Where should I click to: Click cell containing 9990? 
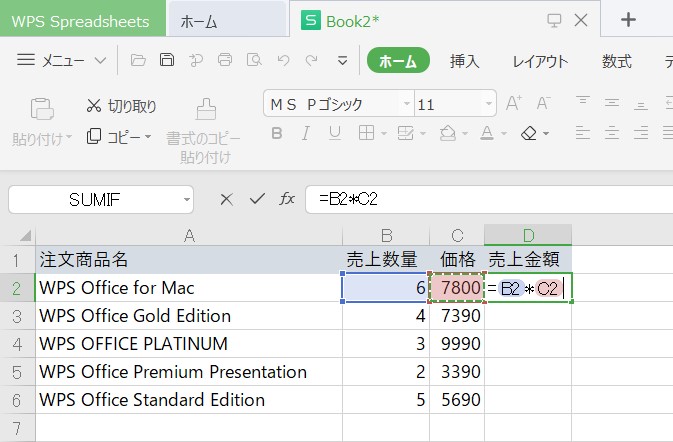457,344
